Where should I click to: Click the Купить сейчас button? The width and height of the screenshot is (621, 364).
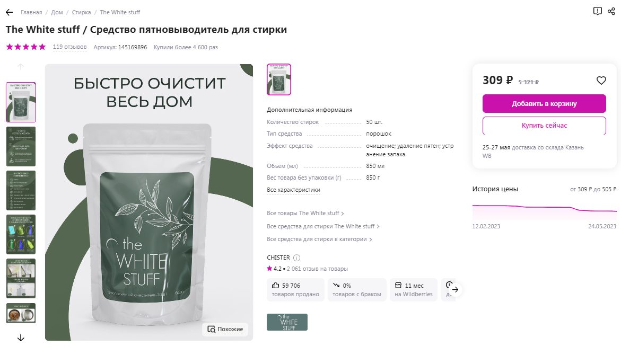(544, 126)
